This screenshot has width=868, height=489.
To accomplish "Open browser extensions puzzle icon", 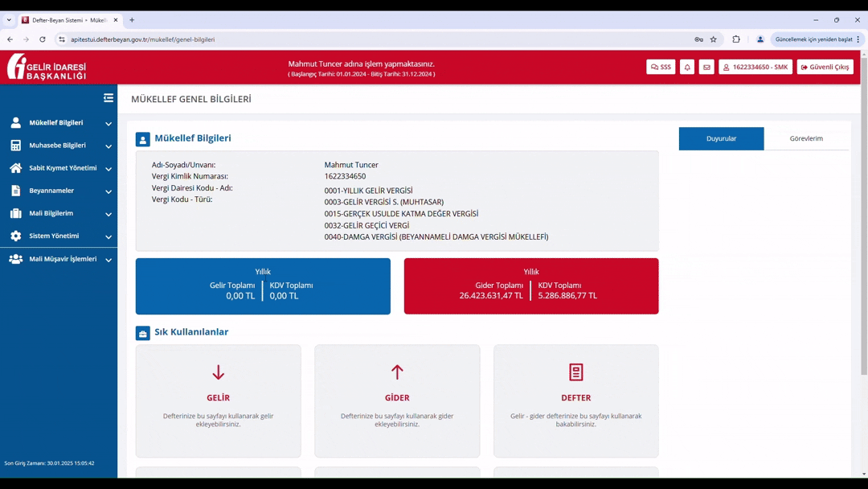I will (735, 39).
